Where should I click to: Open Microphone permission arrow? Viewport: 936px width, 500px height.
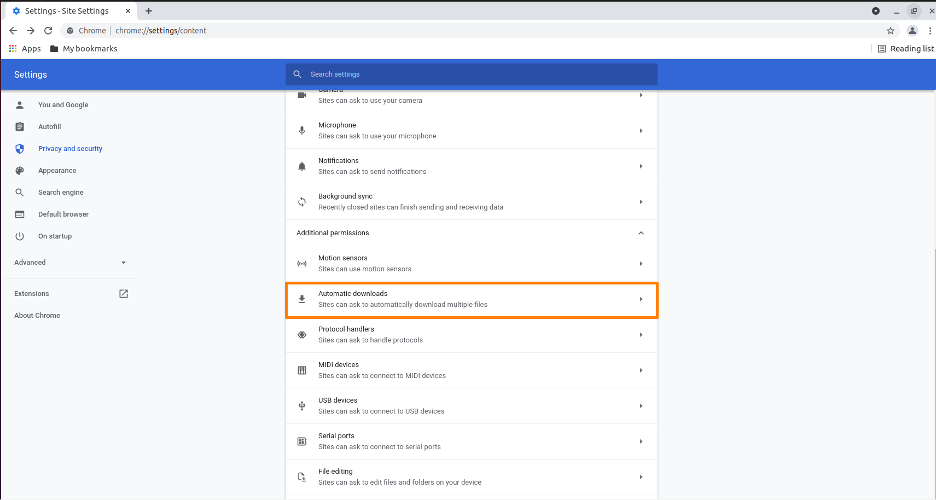click(641, 131)
